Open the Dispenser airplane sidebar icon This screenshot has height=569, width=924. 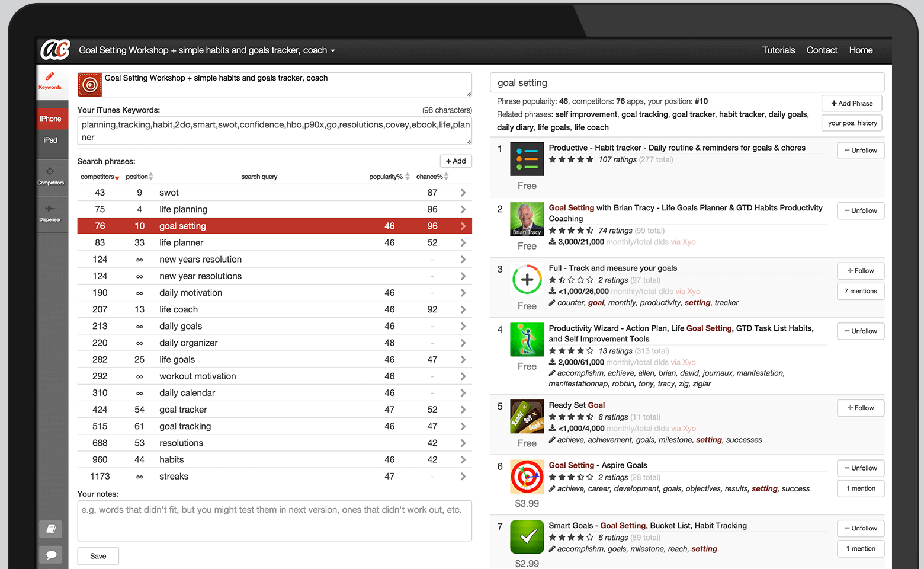[x=50, y=213]
